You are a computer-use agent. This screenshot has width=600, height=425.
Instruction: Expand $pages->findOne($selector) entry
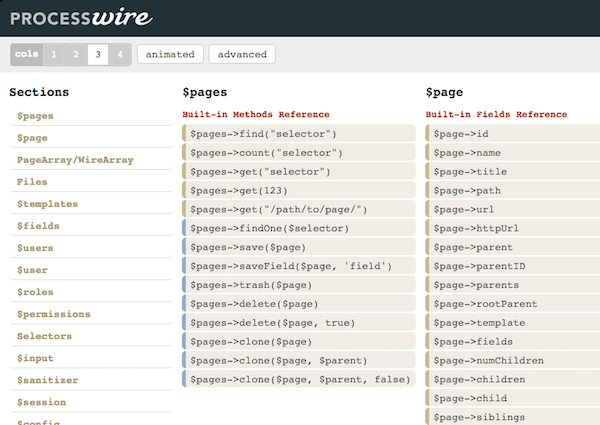[x=299, y=228]
